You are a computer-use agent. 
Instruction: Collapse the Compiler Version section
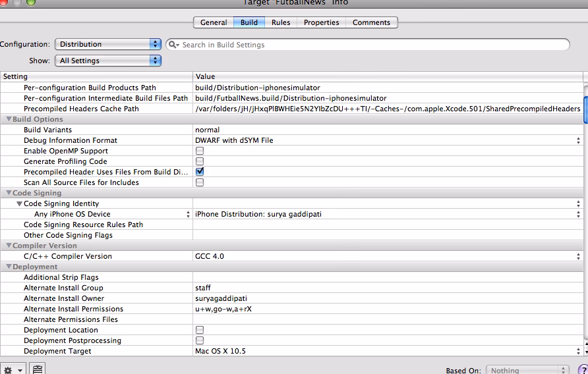coord(9,246)
